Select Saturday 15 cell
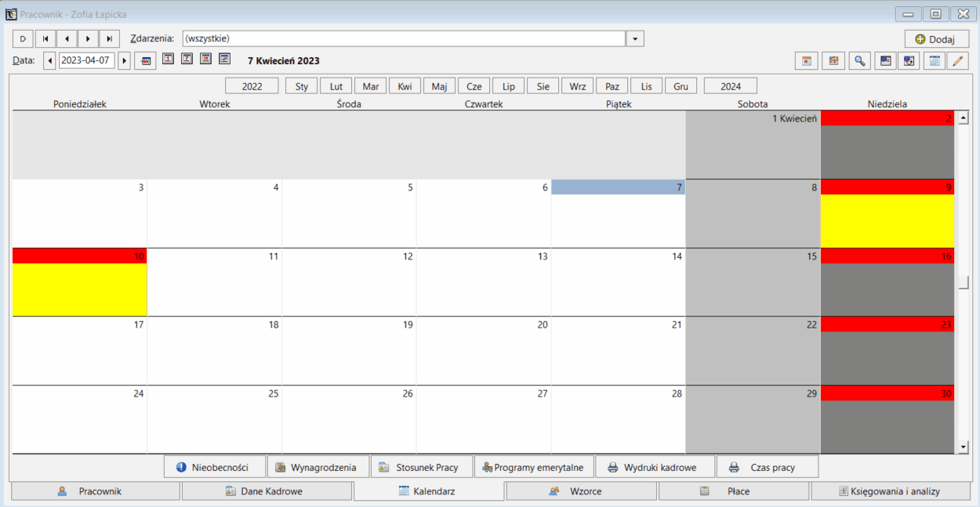The height and width of the screenshot is (507, 980). [753, 282]
